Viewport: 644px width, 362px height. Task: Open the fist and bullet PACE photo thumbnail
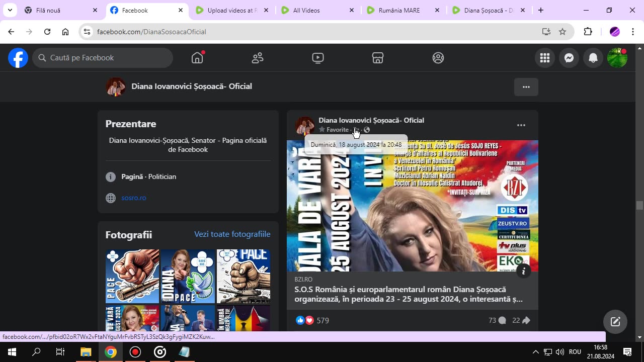pos(132,276)
